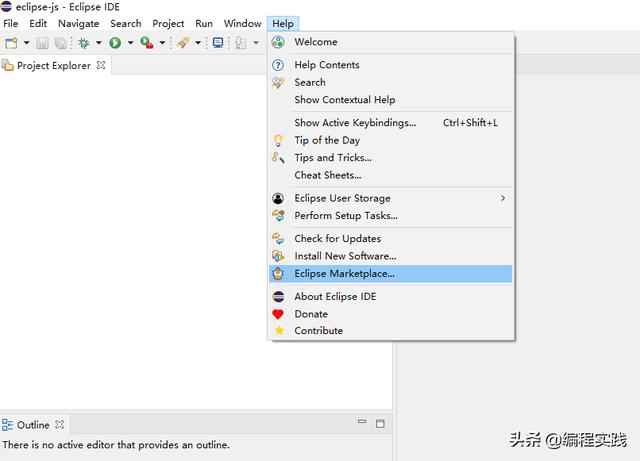Select Check for Updates
Viewport: 640px width, 461px height.
point(391,238)
